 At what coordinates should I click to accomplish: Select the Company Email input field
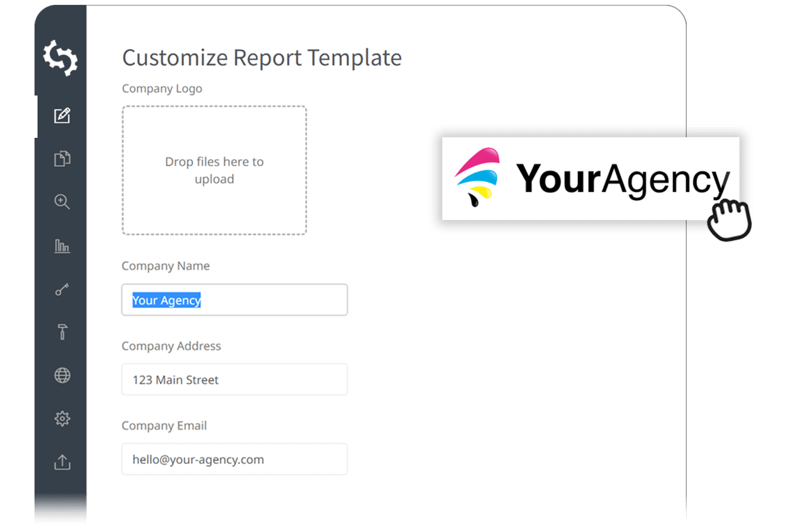coord(235,459)
